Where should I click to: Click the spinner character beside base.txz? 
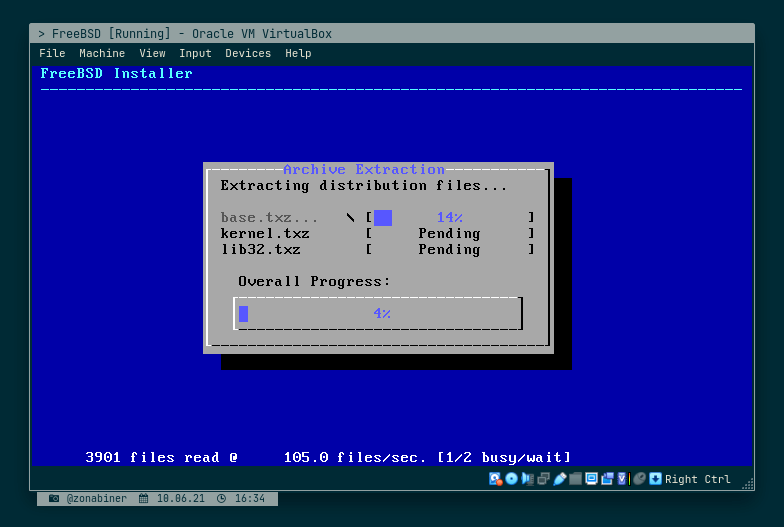click(350, 218)
